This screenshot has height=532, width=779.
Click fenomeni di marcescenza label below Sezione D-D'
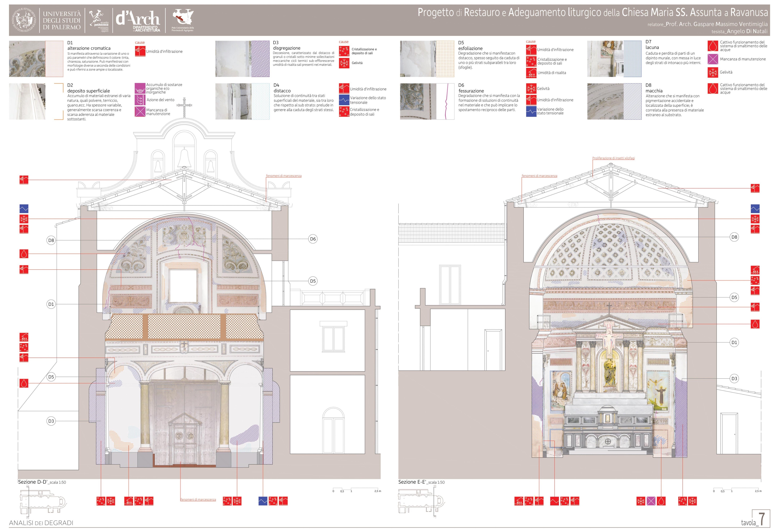tap(198, 500)
